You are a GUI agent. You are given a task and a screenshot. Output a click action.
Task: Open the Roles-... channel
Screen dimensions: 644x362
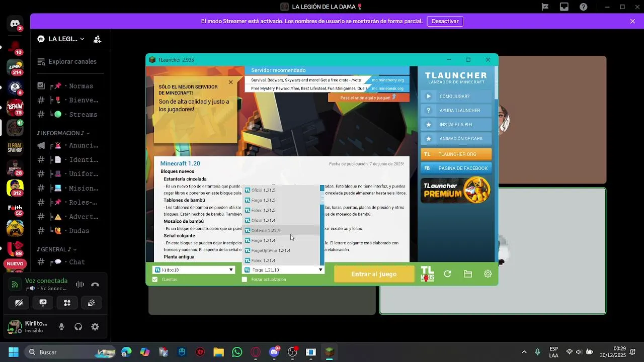pos(70,202)
